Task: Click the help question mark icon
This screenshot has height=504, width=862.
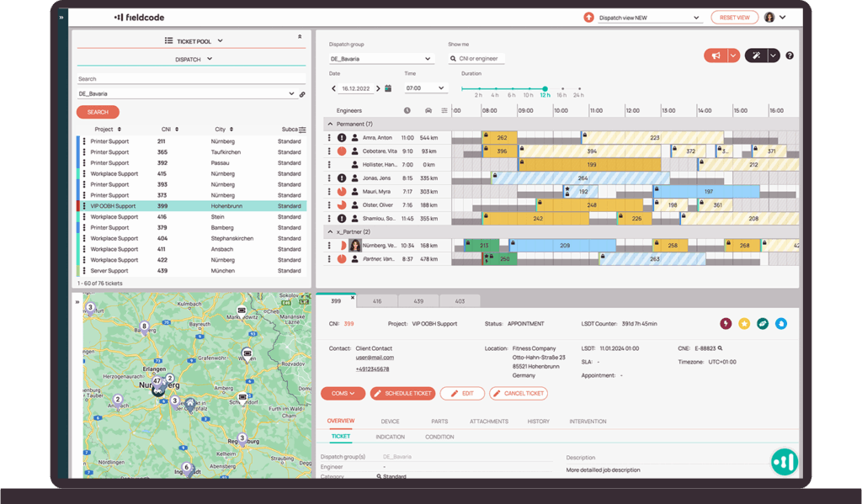Action: tap(790, 56)
